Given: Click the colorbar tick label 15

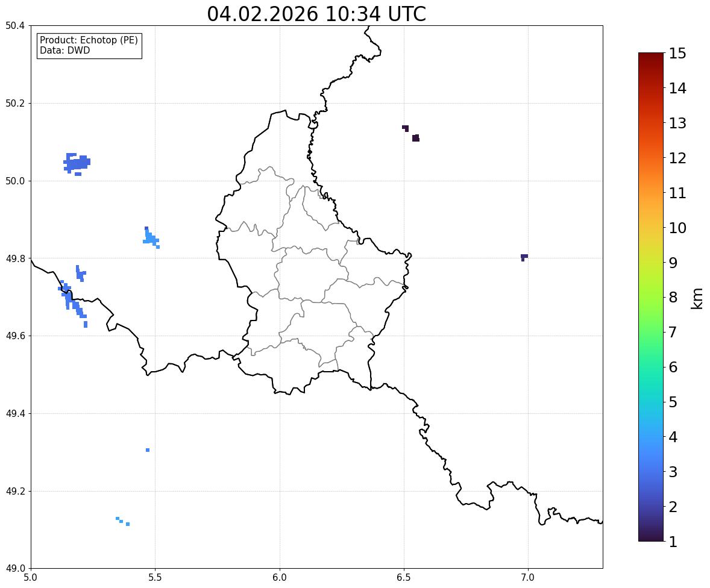Looking at the screenshot, I should pos(677,54).
